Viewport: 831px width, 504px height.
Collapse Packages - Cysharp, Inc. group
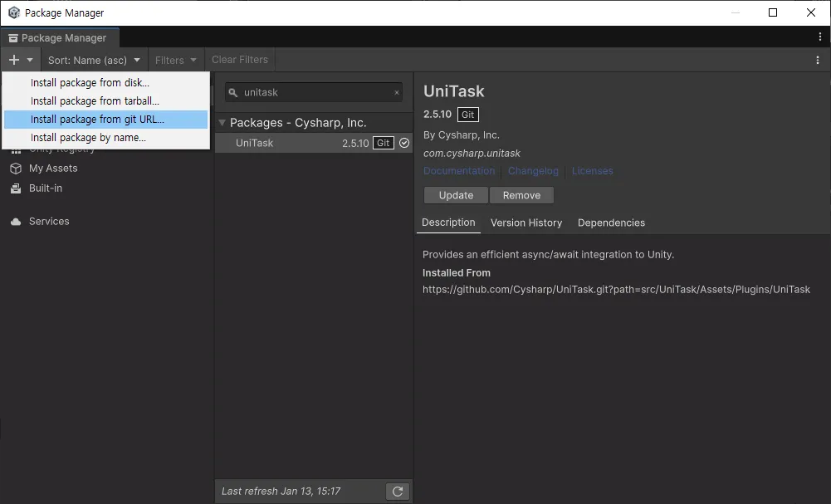222,122
